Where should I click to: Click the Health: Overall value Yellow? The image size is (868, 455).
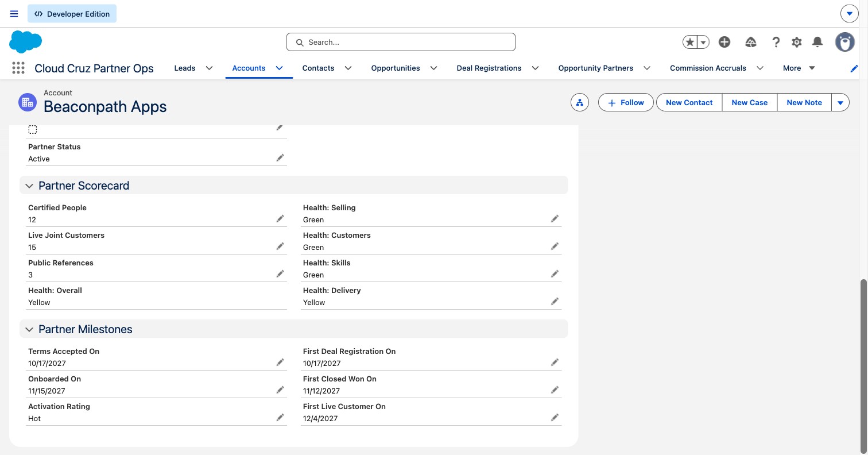[x=39, y=303]
